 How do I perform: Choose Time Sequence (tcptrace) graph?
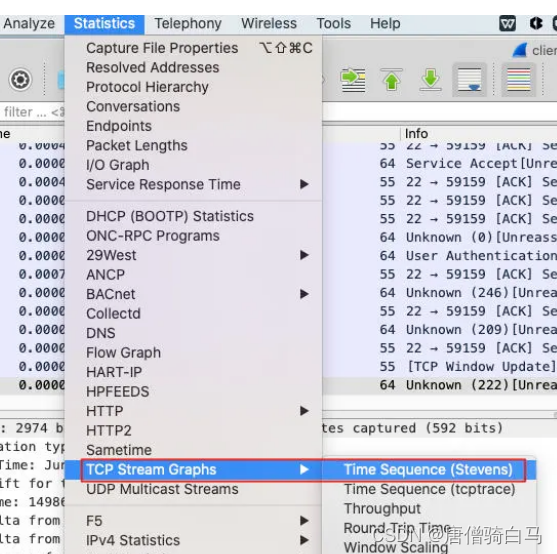tap(429, 489)
